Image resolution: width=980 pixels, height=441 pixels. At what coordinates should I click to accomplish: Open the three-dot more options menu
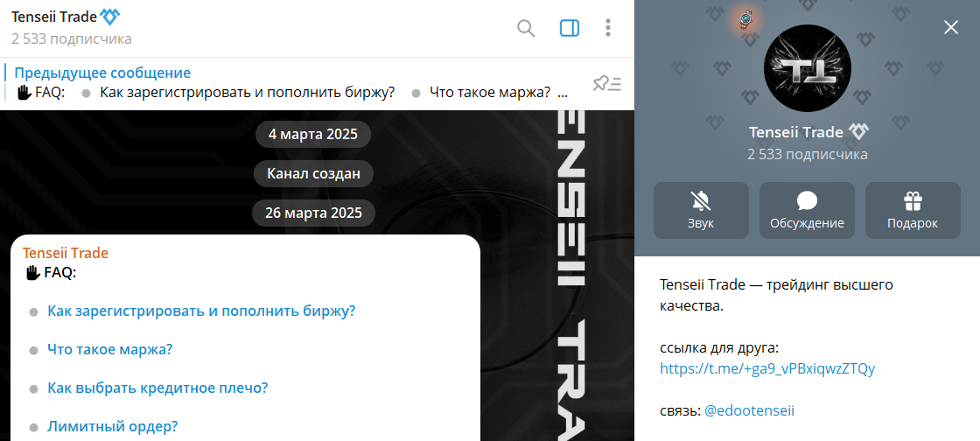(608, 28)
